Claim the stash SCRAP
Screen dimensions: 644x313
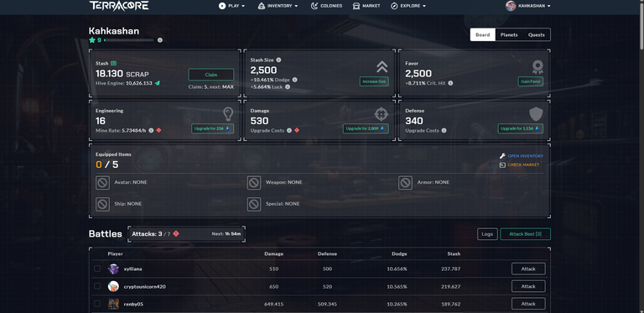click(x=211, y=75)
